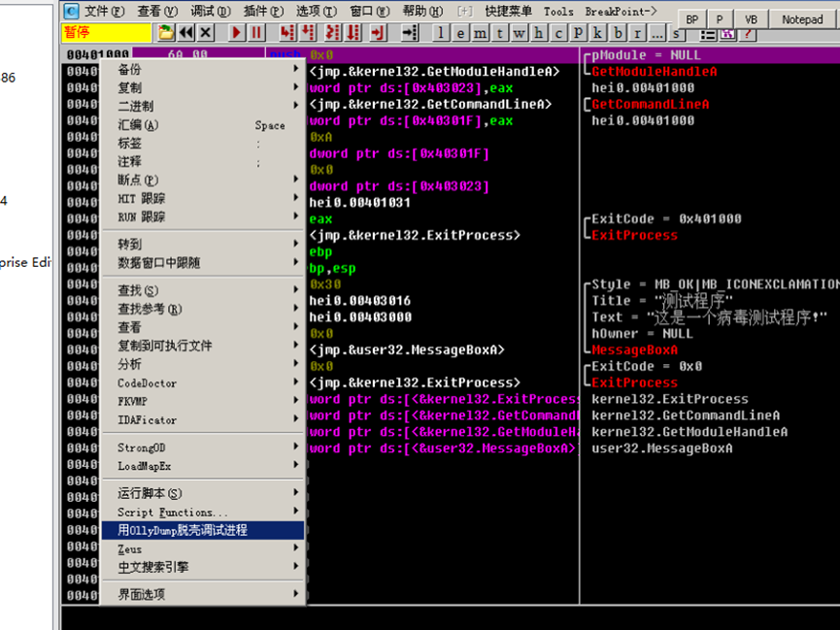Open the handles 'h' button

click(538, 33)
